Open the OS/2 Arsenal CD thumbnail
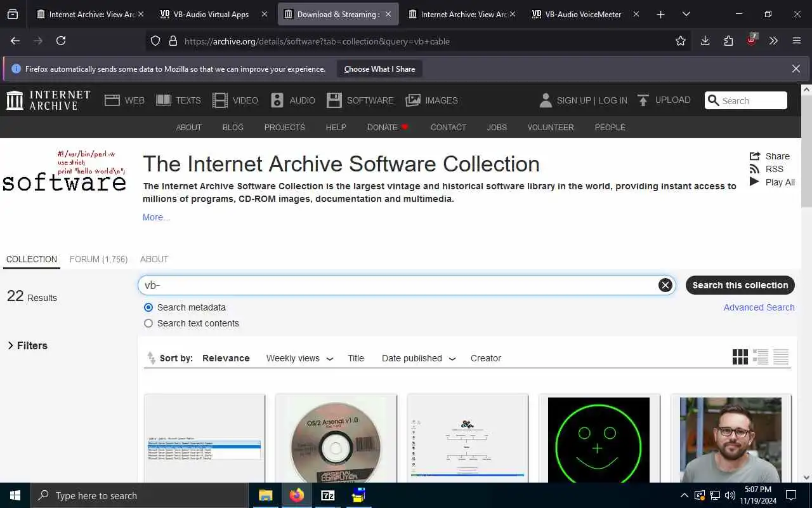 (x=336, y=438)
